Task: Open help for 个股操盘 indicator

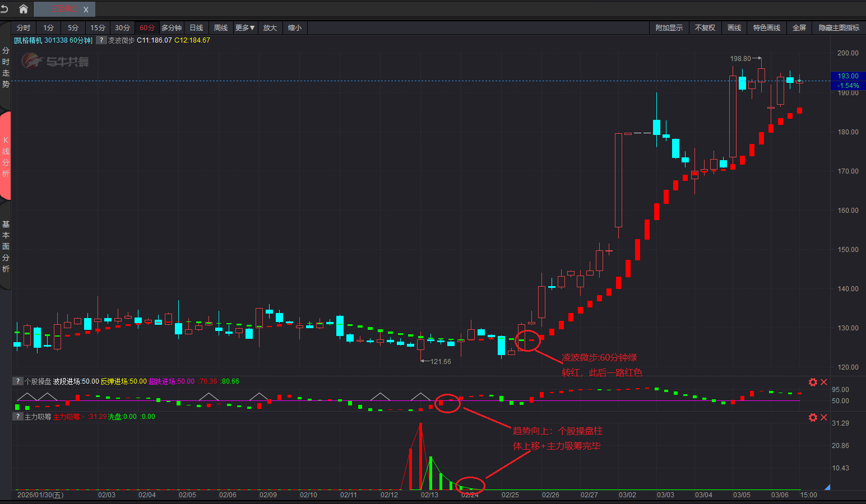Action: [18, 381]
